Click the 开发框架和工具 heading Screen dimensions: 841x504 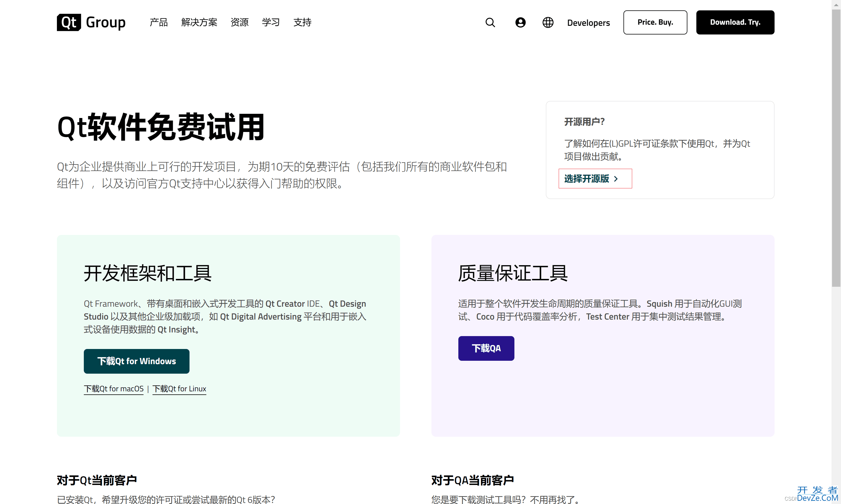(148, 273)
